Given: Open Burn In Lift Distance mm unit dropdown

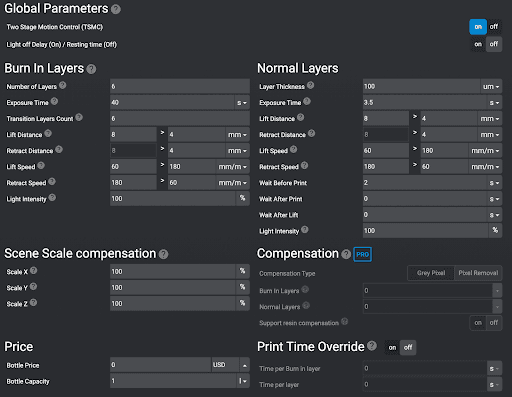Looking at the screenshot, I should coord(237,135).
